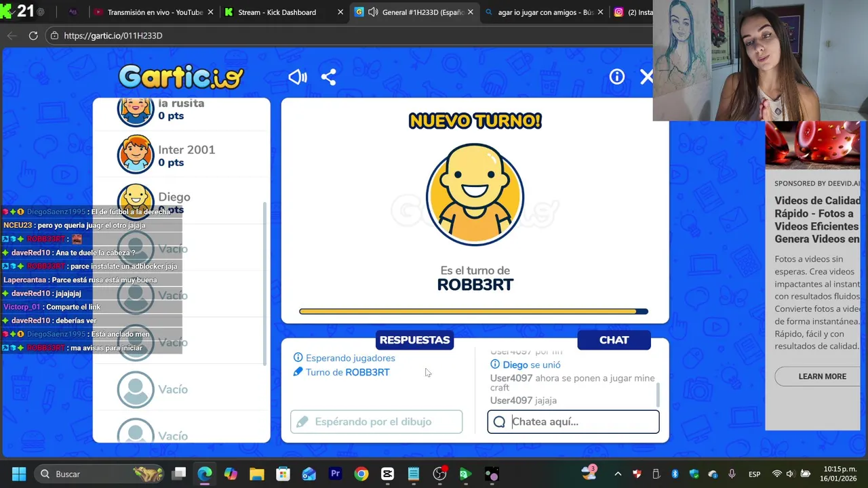The height and width of the screenshot is (488, 868).
Task: Focus the Chatea aquí chat input
Action: point(573,422)
